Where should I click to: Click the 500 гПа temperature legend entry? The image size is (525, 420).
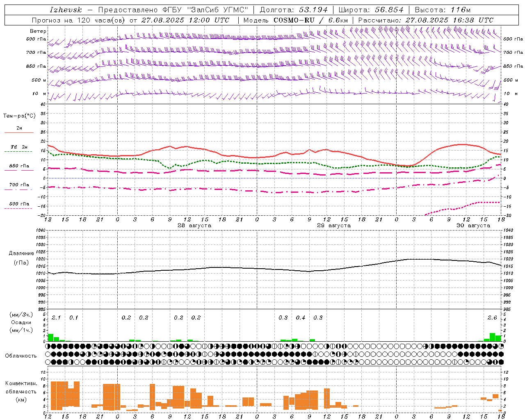point(19,204)
